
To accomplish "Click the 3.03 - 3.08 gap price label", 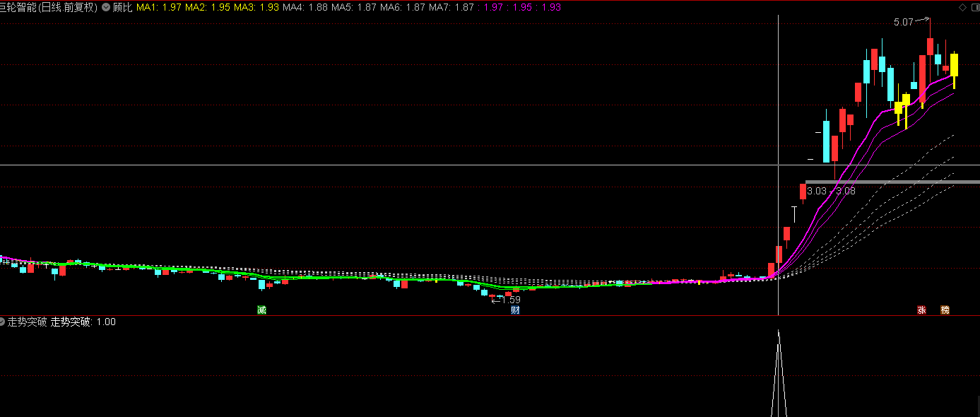I will (x=831, y=191).
